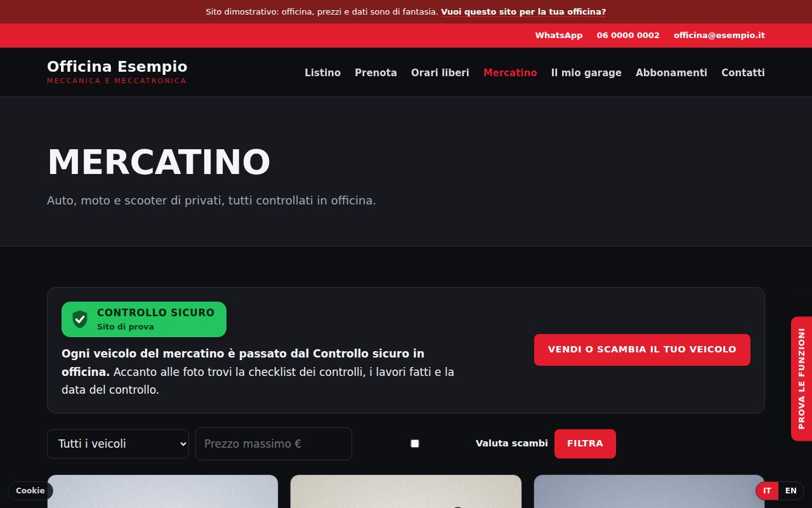Click 'Meccanica e meccatronica' tagline
812x508 pixels.
pos(117,81)
